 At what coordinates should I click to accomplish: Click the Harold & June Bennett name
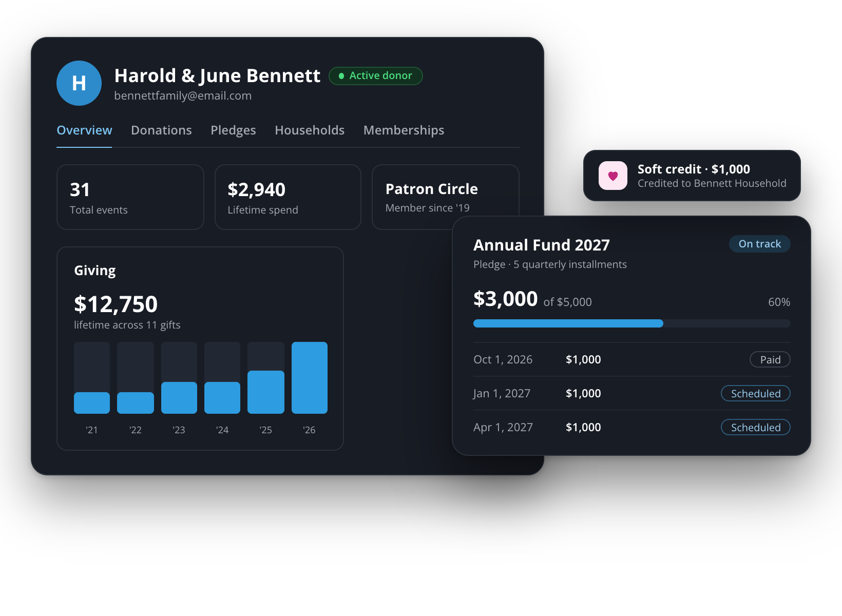pyautogui.click(x=217, y=75)
